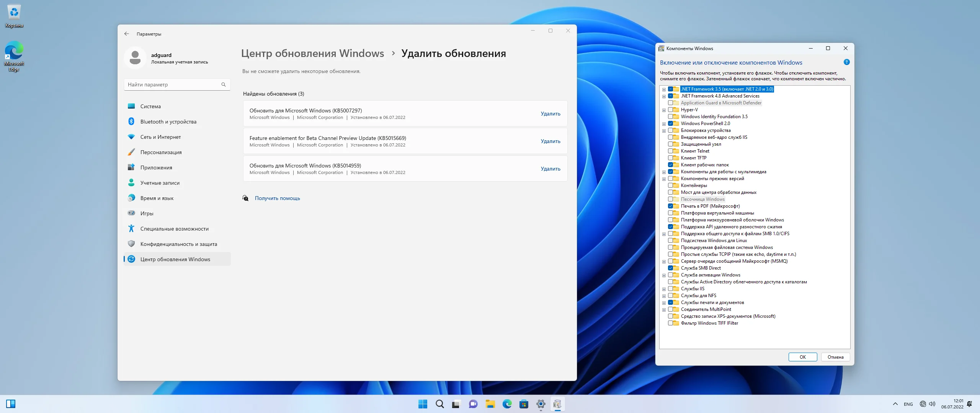Open the help question mark in Компоненты Windows

coord(846,62)
